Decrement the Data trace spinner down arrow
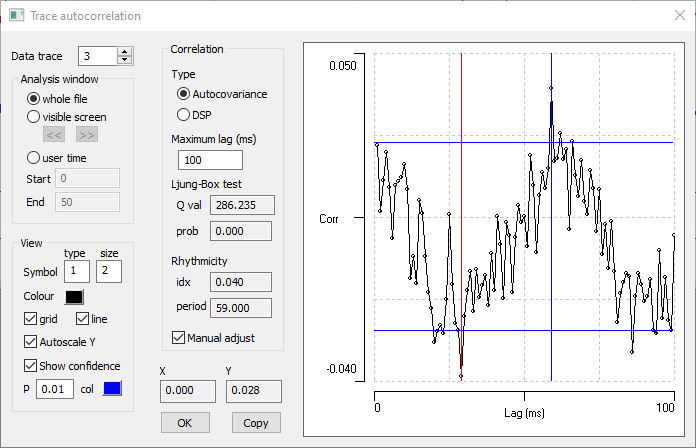 tap(125, 60)
